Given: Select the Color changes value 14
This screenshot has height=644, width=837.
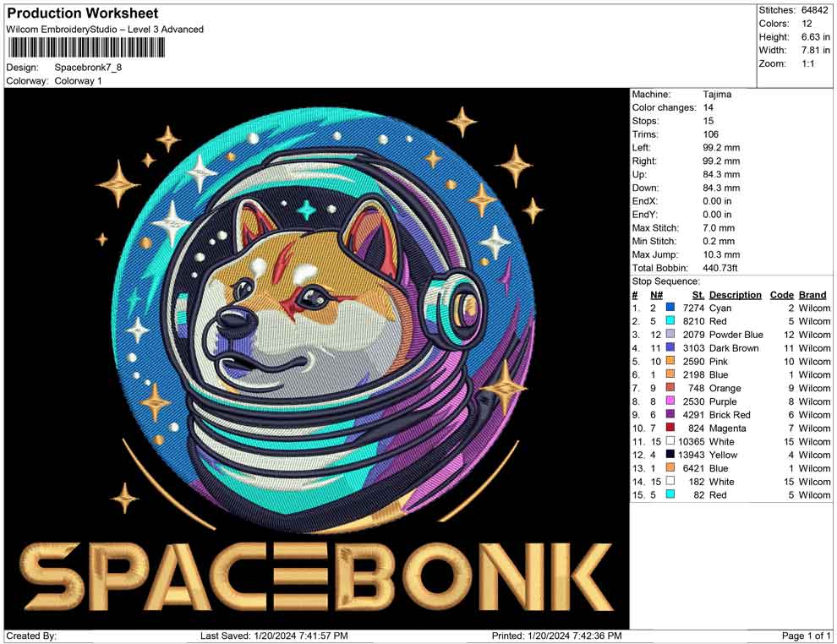Looking at the screenshot, I should (x=708, y=108).
